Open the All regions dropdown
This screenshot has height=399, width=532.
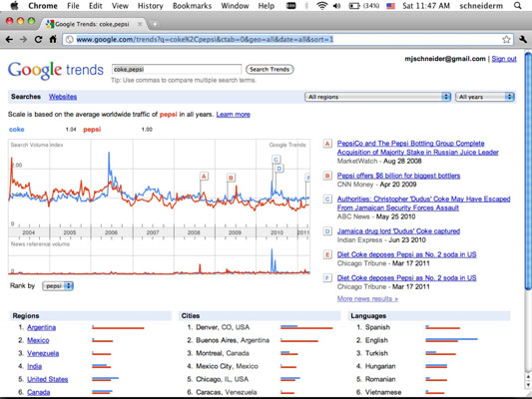(377, 97)
